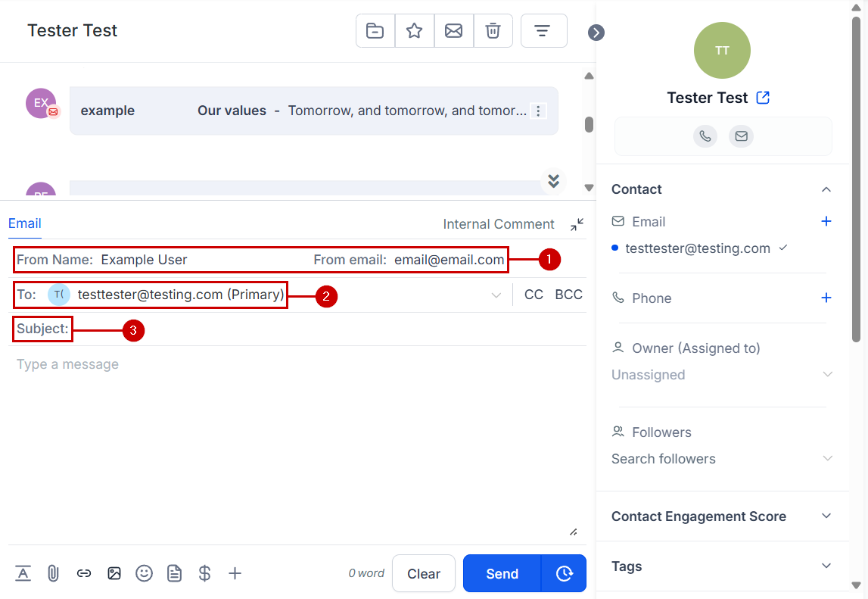Delete conversation with trash icon

(x=493, y=31)
